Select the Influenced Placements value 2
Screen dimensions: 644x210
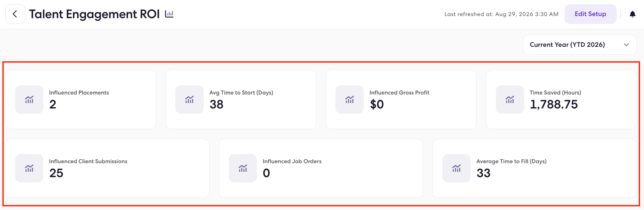[x=53, y=104]
